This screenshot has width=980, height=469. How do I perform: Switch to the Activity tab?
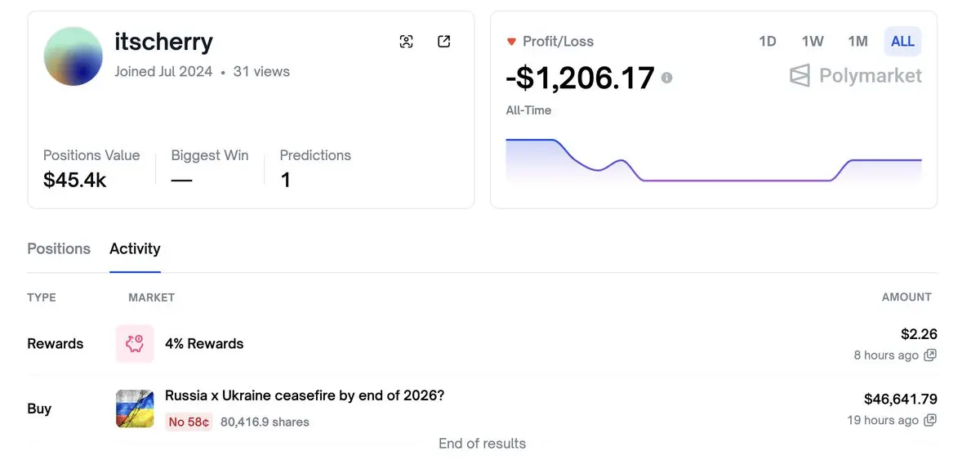[x=135, y=248]
